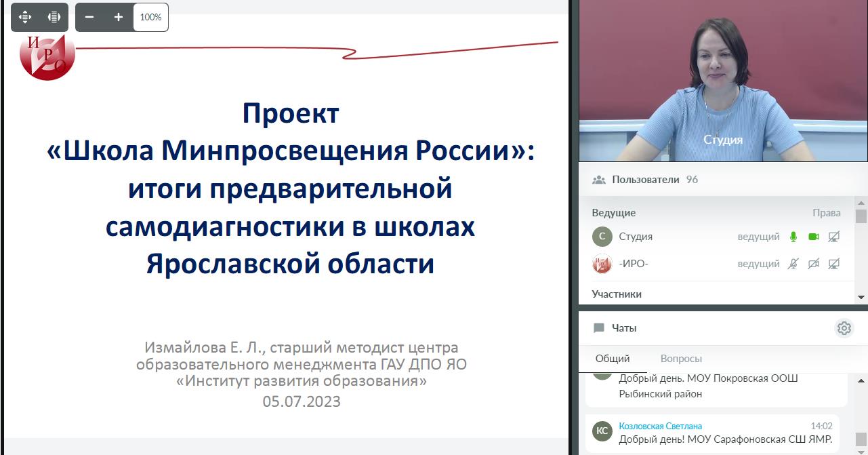868x455 pixels.
Task: Click Козловская Светлана sender name
Action: [x=661, y=426]
